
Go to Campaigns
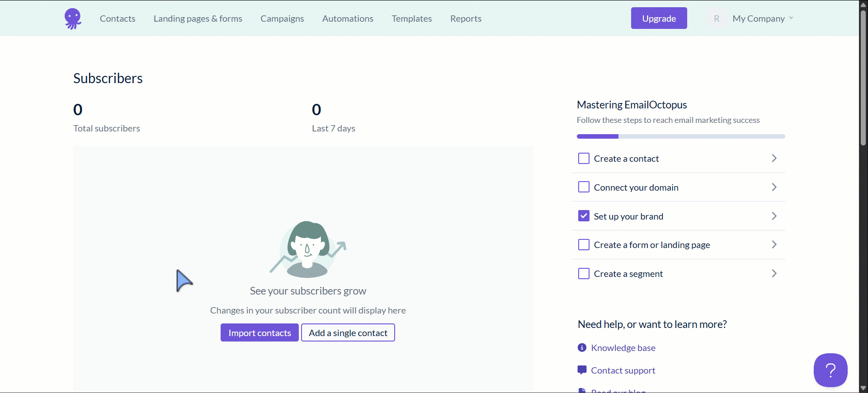(282, 19)
